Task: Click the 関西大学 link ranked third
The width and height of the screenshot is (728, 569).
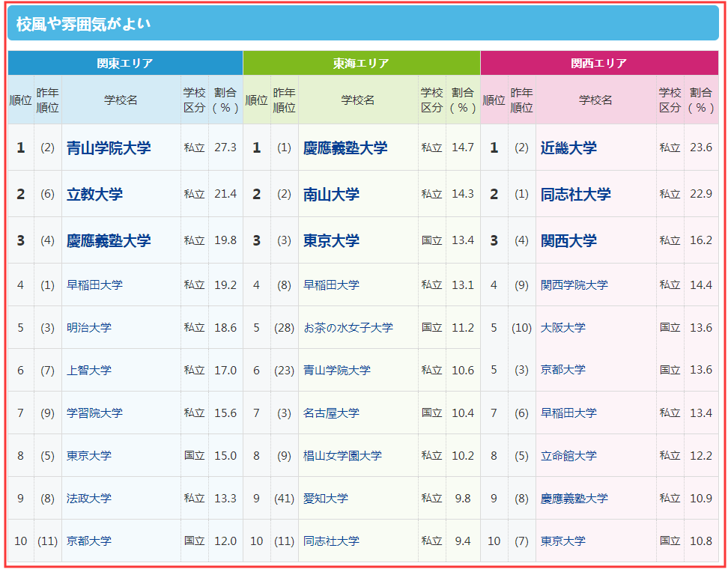Action: [x=568, y=240]
